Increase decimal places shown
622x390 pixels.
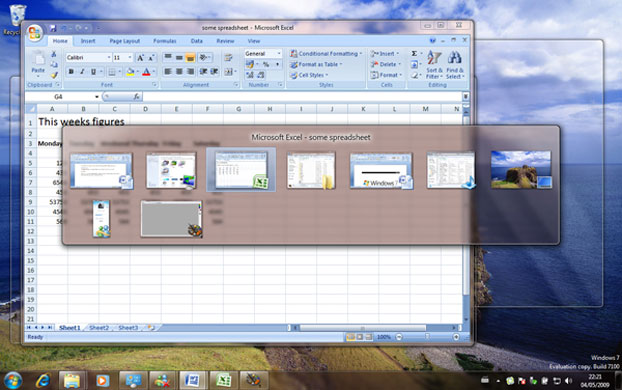(x=250, y=75)
